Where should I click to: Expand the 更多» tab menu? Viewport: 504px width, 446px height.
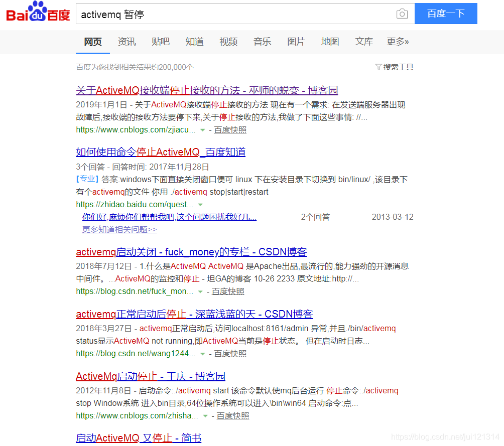coord(398,42)
